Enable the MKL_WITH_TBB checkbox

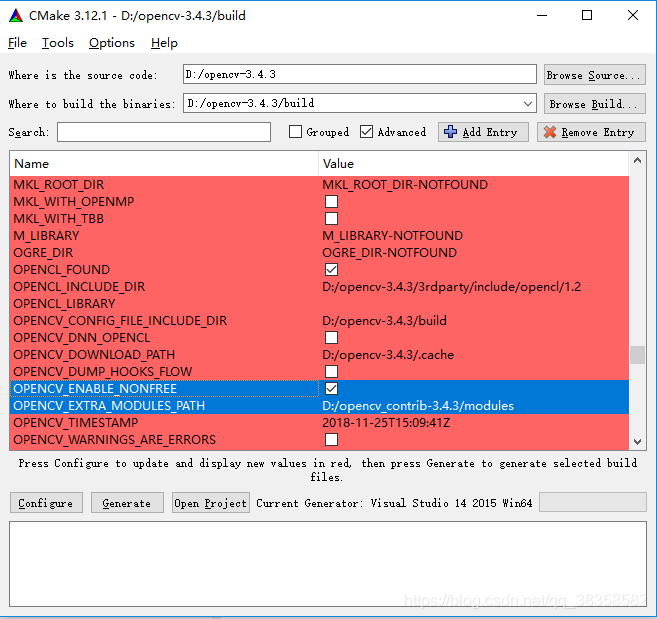tap(331, 218)
